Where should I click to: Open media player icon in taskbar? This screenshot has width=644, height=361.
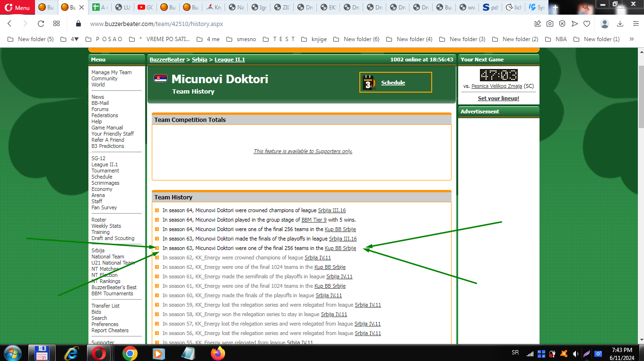point(159,353)
